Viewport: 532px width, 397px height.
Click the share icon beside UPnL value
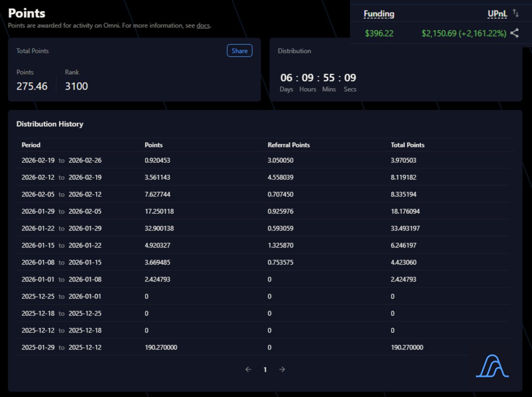point(514,33)
